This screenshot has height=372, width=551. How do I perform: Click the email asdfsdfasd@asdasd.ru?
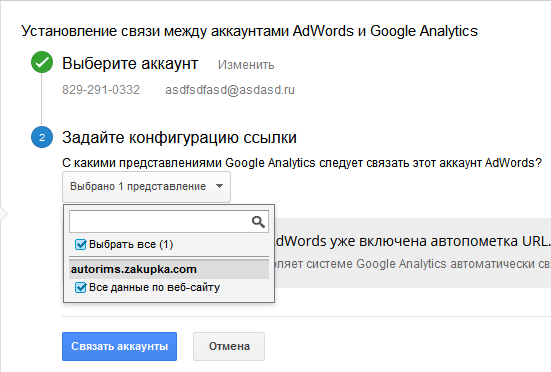230,90
